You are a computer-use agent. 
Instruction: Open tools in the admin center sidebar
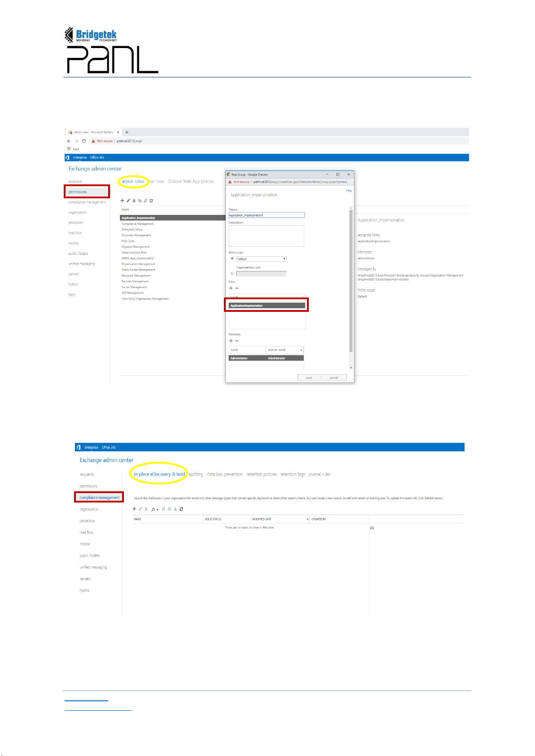click(x=72, y=295)
